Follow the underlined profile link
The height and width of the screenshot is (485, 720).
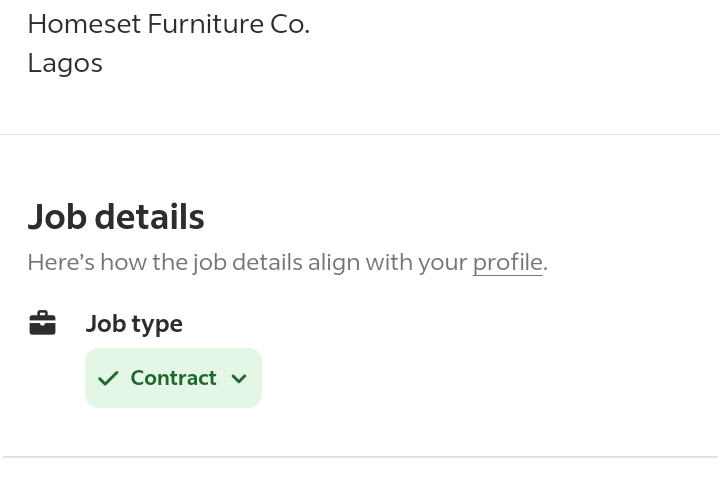tap(507, 263)
